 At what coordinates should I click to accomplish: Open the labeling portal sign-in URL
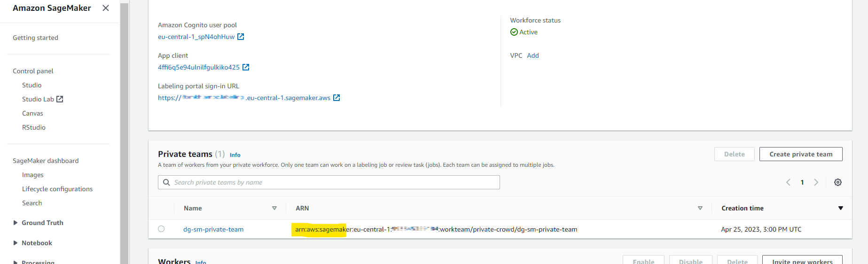coord(244,98)
